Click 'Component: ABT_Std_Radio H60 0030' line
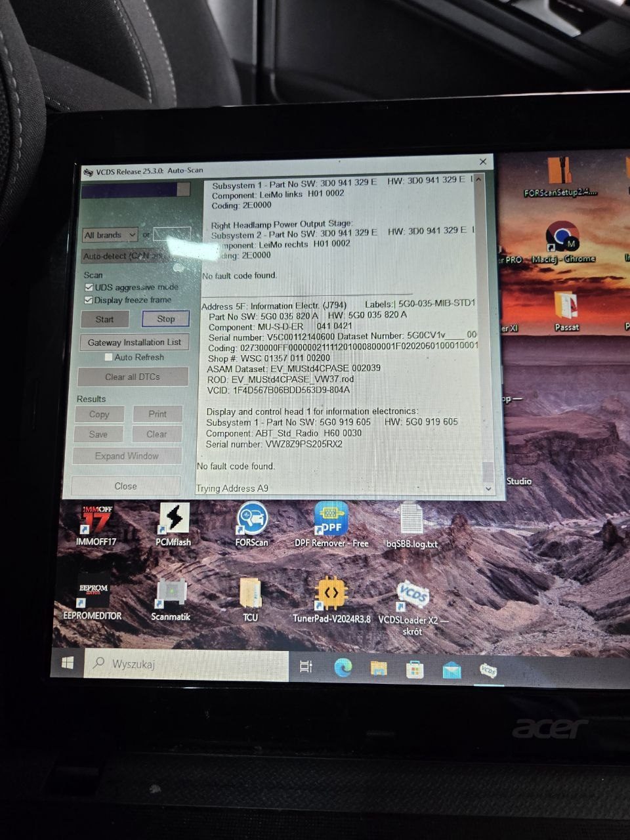Image resolution: width=630 pixels, height=840 pixels. [x=283, y=433]
